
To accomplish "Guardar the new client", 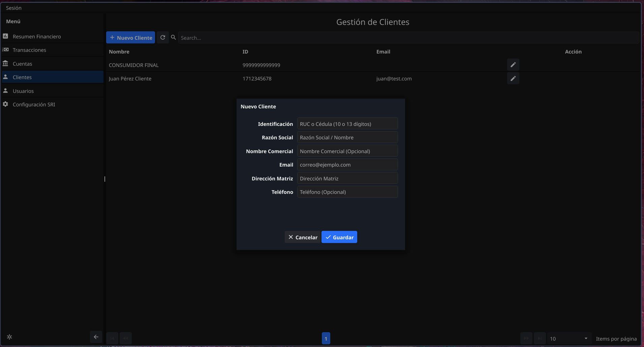I will [x=339, y=237].
